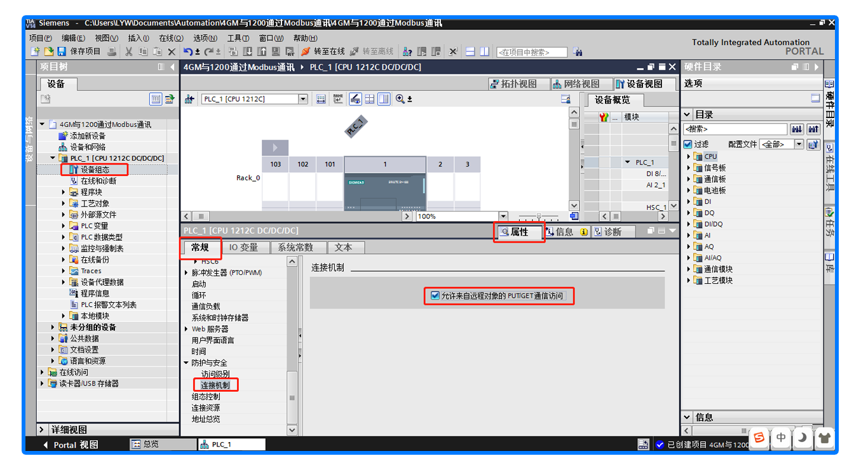Uncheck 允许来自远程对象的 PUT/GET 通信访问 checkbox
This screenshot has height=463, width=868.
tap(435, 295)
